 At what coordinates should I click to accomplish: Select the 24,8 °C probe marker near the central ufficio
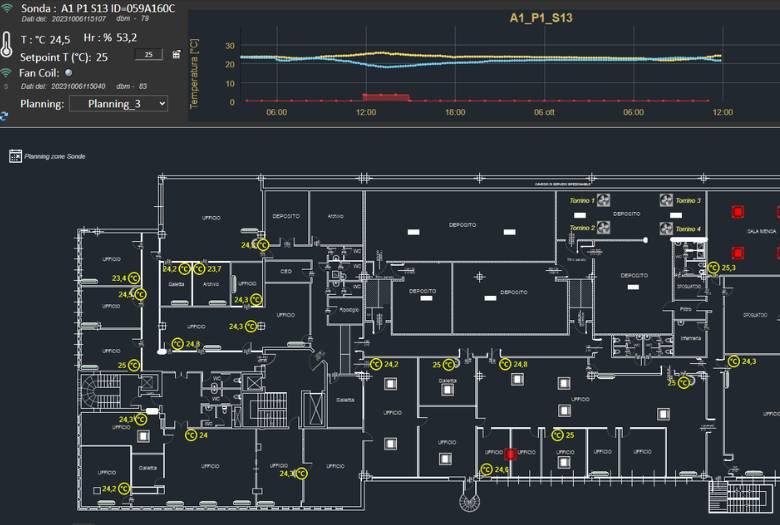click(505, 364)
